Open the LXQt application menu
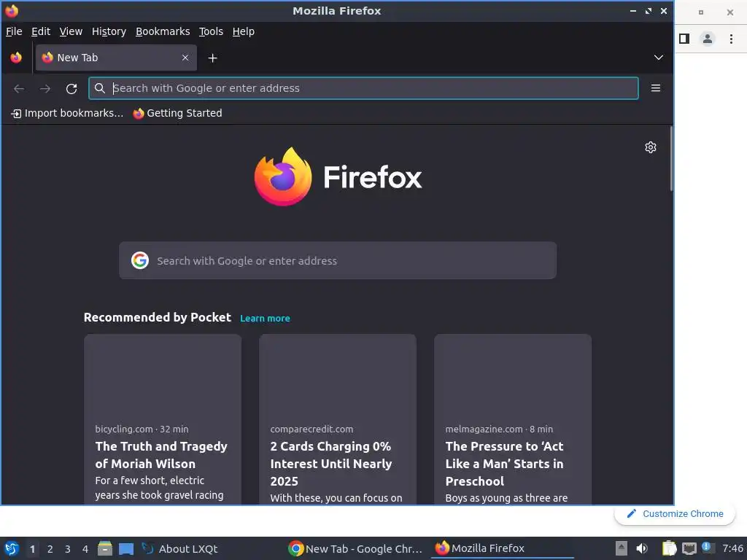Viewport: 747px width, 560px height. (12, 549)
